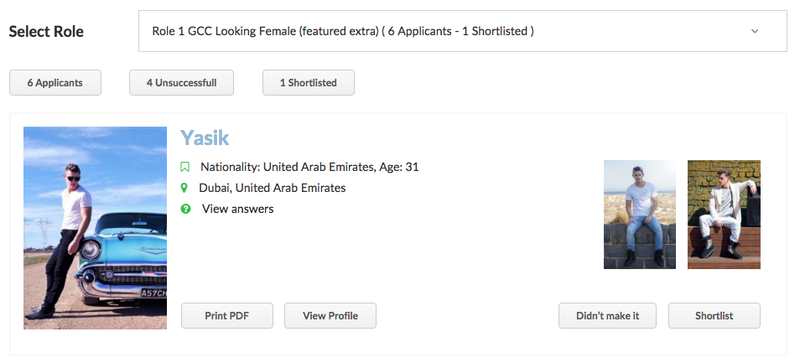Click the Print PDF button
This screenshot has height=363, width=800.
[x=227, y=316]
